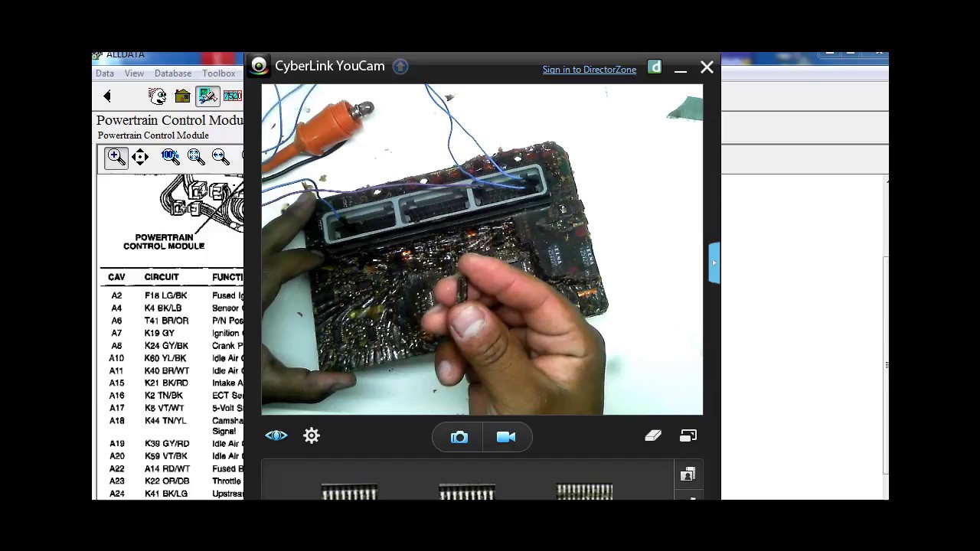Select the second captured thumbnail in YouCam
This screenshot has height=551, width=980.
467,491
